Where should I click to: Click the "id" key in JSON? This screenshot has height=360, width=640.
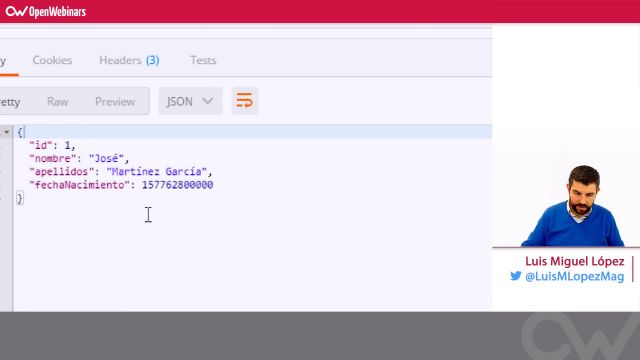[x=41, y=145]
